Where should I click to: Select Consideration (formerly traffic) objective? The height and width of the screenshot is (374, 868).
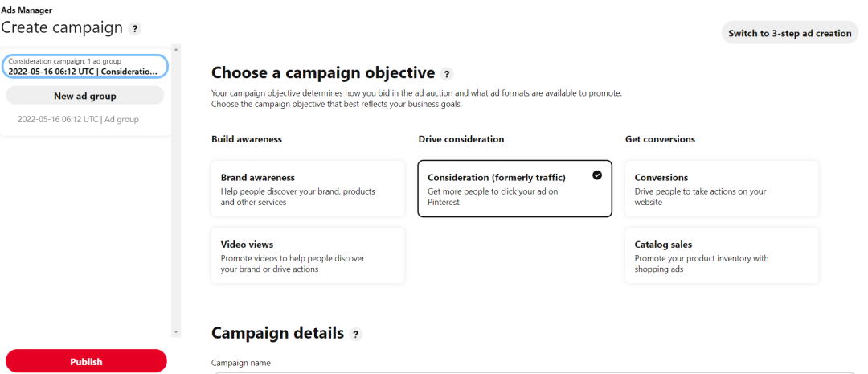click(x=515, y=189)
